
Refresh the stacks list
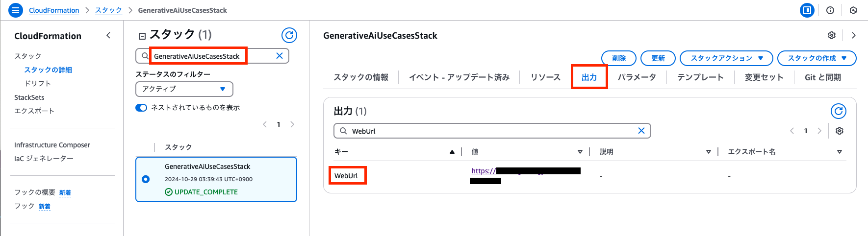289,35
